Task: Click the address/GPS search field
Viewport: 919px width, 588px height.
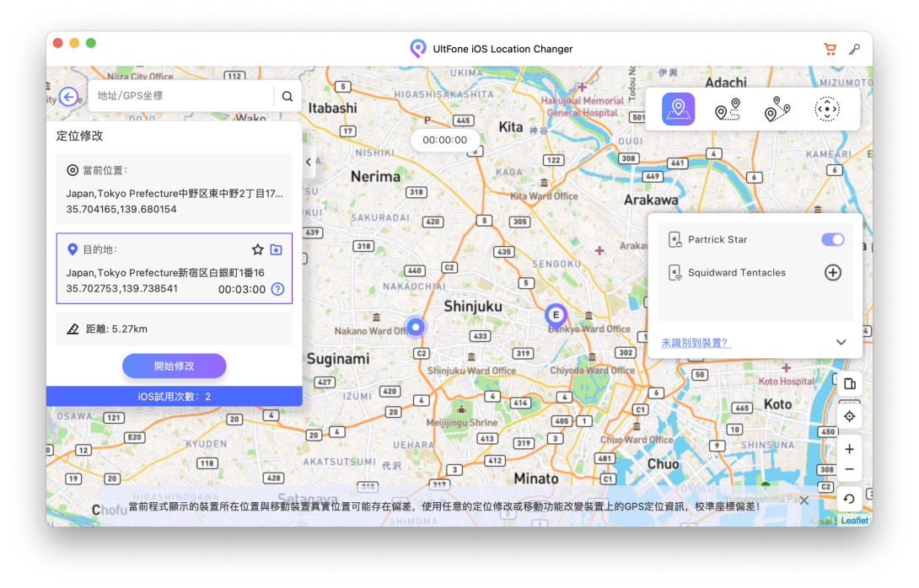Action: tap(181, 96)
